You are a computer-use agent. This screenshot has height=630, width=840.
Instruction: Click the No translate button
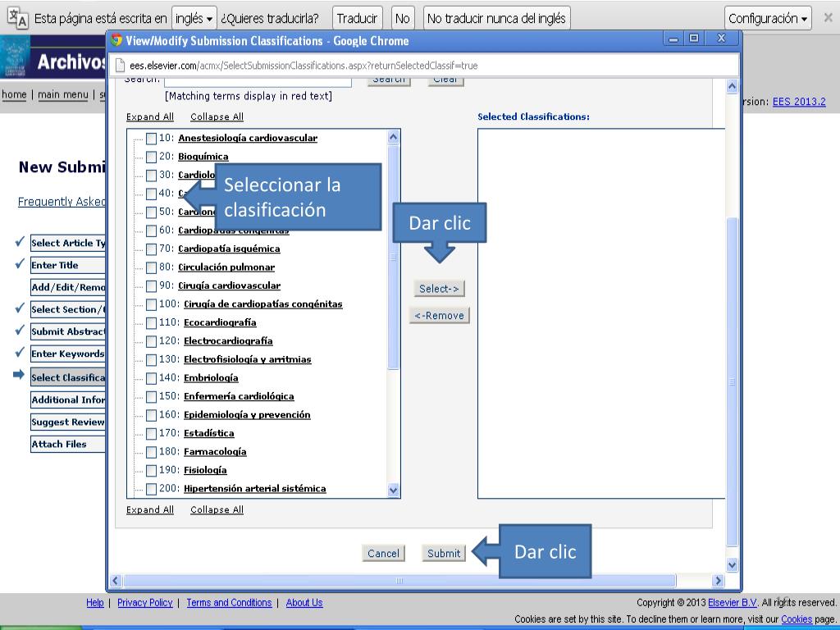pyautogui.click(x=402, y=19)
